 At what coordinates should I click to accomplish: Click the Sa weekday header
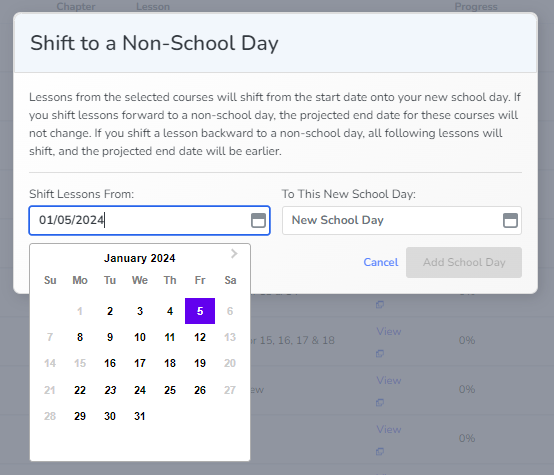click(230, 280)
